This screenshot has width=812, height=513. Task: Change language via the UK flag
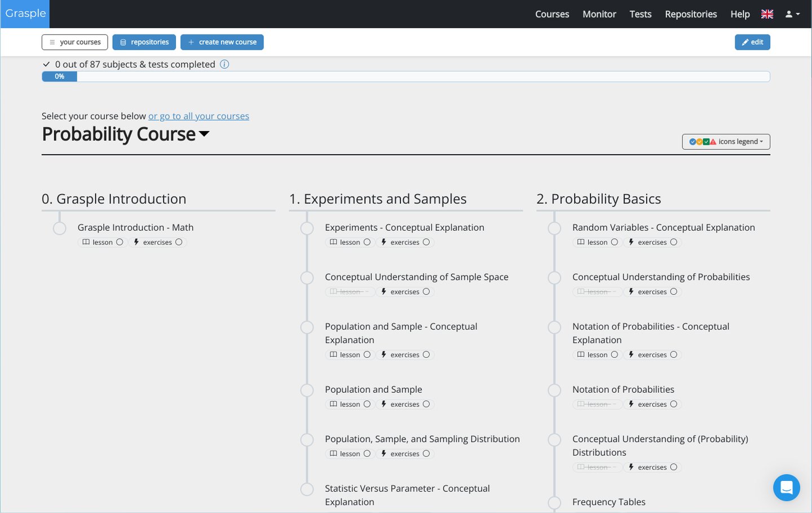coord(767,14)
